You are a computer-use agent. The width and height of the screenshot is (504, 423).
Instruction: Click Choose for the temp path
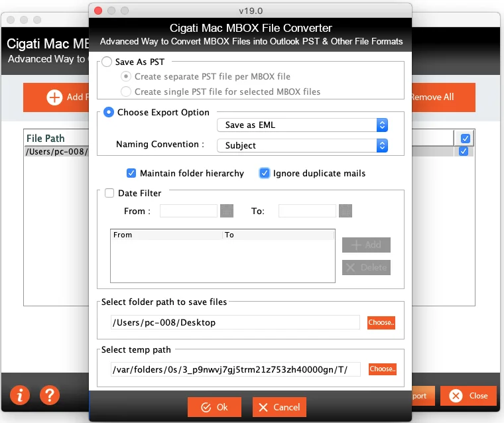(x=382, y=369)
